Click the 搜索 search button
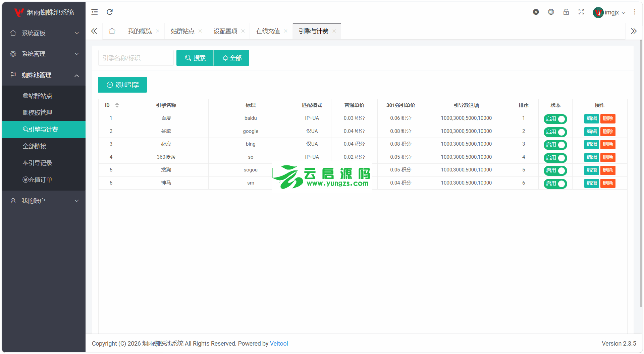644x354 pixels. coord(195,58)
